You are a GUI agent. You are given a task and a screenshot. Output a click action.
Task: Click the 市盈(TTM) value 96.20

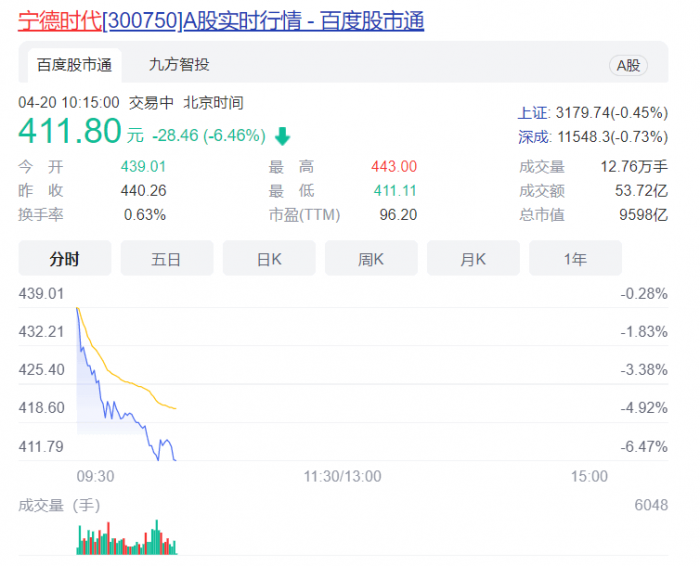click(398, 215)
